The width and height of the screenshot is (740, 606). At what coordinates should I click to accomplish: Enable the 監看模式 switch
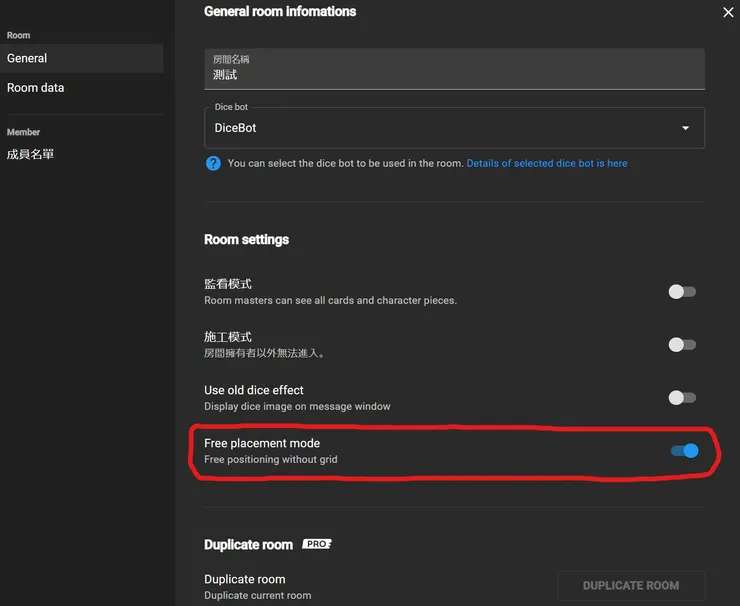coord(682,292)
